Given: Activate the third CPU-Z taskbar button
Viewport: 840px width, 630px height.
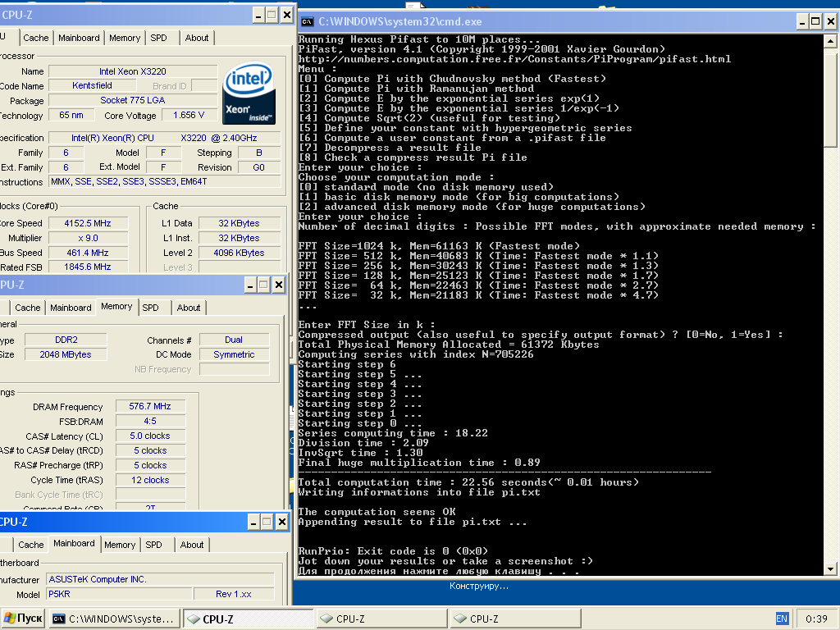Looking at the screenshot, I should [x=515, y=619].
